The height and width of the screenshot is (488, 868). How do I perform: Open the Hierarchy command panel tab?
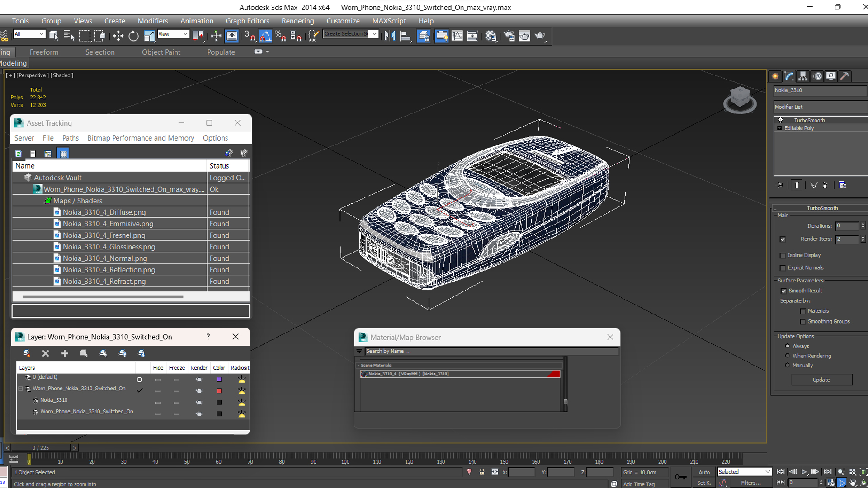point(803,76)
